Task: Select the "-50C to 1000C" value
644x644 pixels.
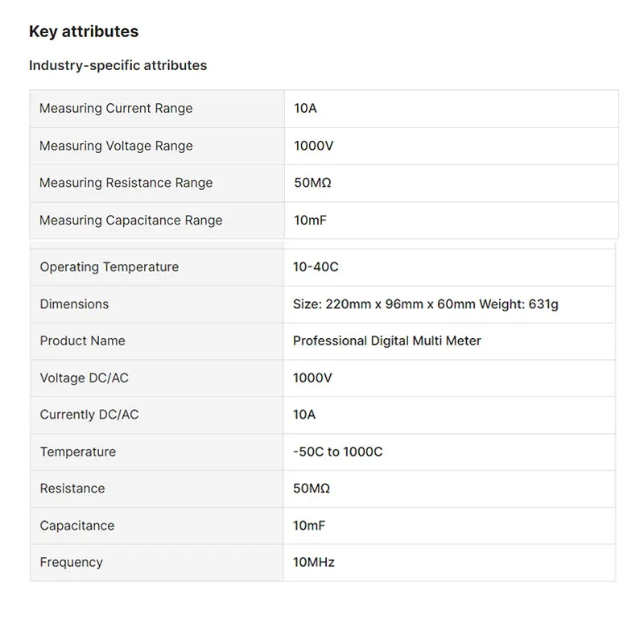Action: click(x=337, y=452)
